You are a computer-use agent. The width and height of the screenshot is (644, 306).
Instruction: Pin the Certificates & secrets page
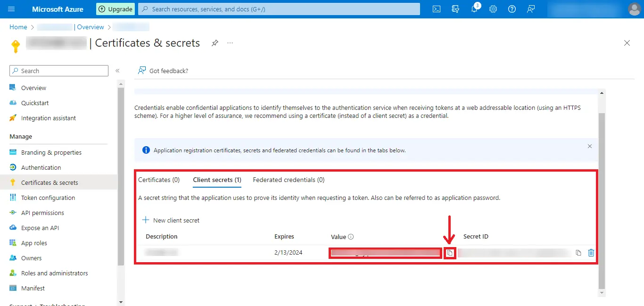coord(215,43)
